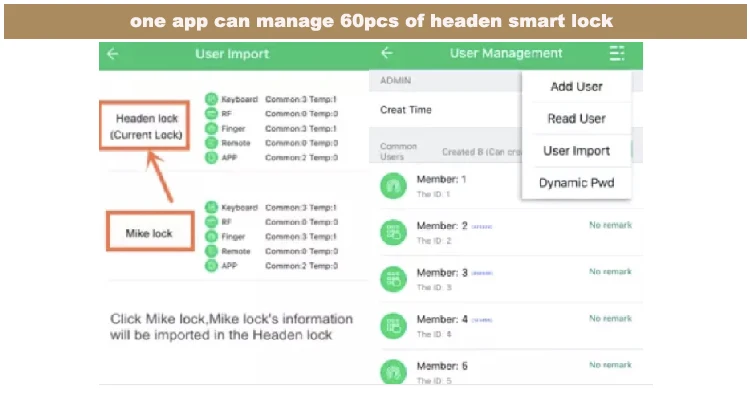The image size is (750, 400).
Task: Select User Import menu entry
Action: [x=576, y=151]
